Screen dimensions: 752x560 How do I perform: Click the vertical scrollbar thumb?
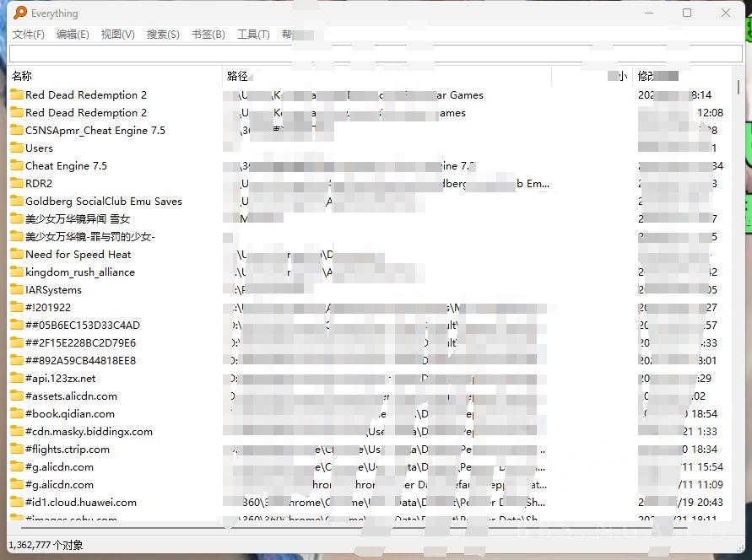pos(738,87)
